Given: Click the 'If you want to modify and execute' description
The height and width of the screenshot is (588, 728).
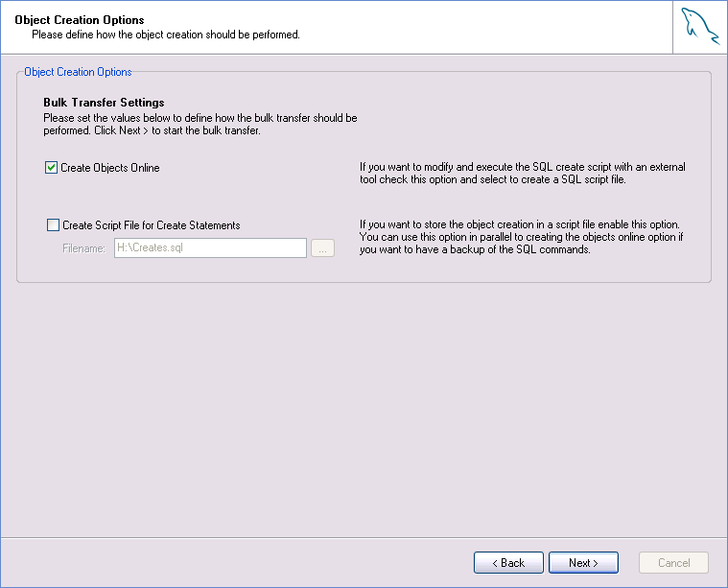Looking at the screenshot, I should [x=523, y=174].
